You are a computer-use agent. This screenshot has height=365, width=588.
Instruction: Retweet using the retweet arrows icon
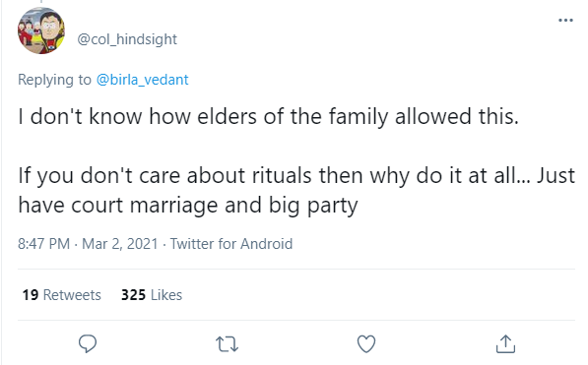click(227, 344)
